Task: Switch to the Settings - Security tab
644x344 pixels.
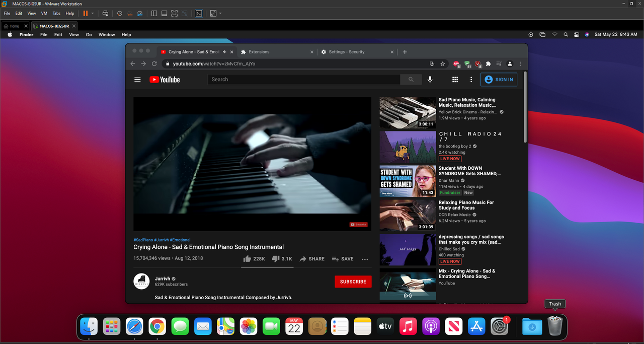Action: [x=357, y=52]
